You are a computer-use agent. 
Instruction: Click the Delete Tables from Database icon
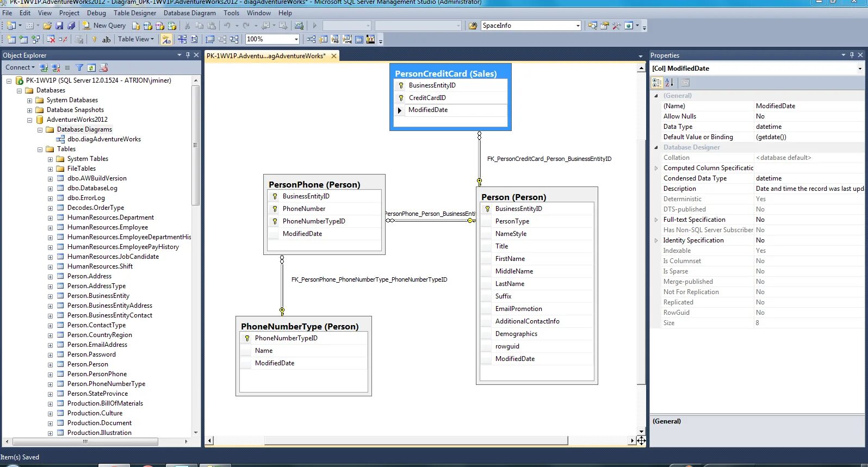tap(51, 39)
